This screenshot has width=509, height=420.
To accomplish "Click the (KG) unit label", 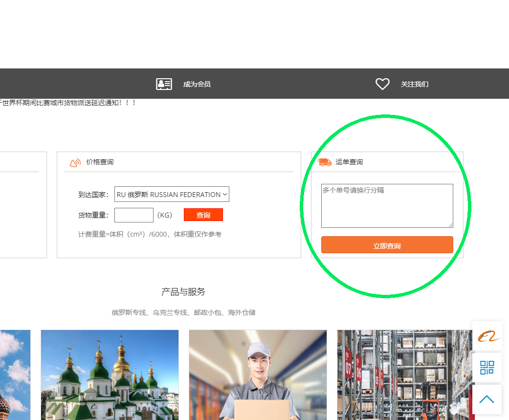I will (x=165, y=215).
